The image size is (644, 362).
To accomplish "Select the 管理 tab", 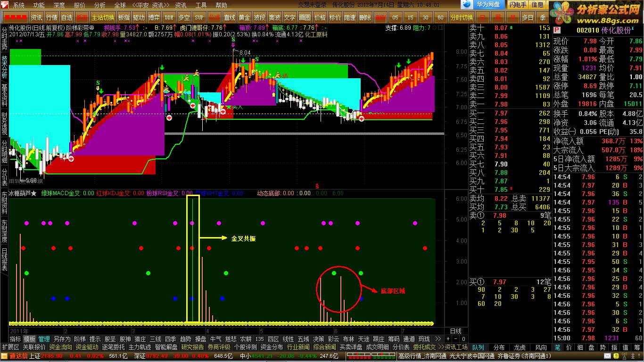I will pyautogui.click(x=44, y=339).
